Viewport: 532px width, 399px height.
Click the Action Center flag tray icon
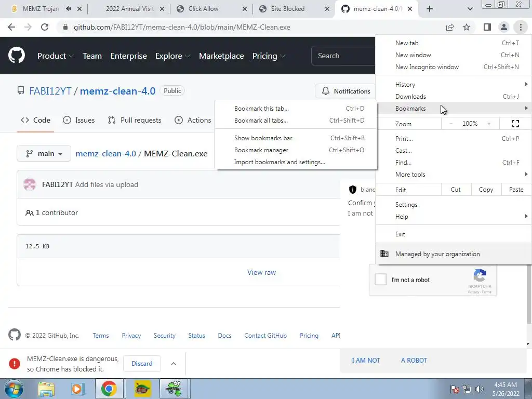coord(455,389)
